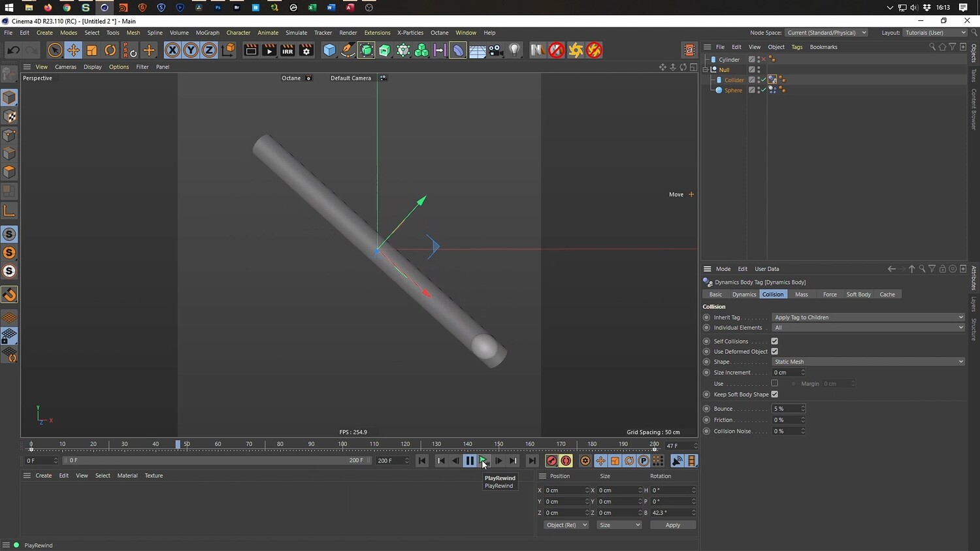This screenshot has height=551, width=980.
Task: Select the Sphere object in Object Manager
Action: [x=733, y=90]
